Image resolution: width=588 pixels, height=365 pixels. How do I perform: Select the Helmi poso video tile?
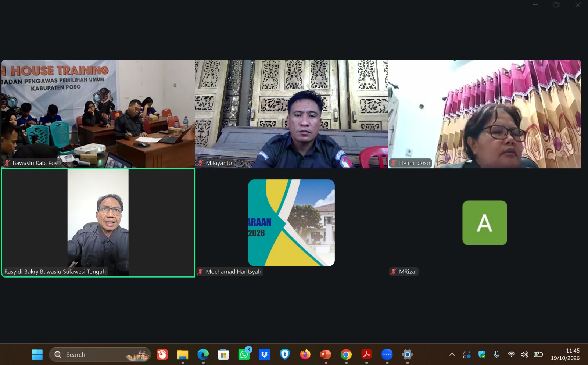485,114
